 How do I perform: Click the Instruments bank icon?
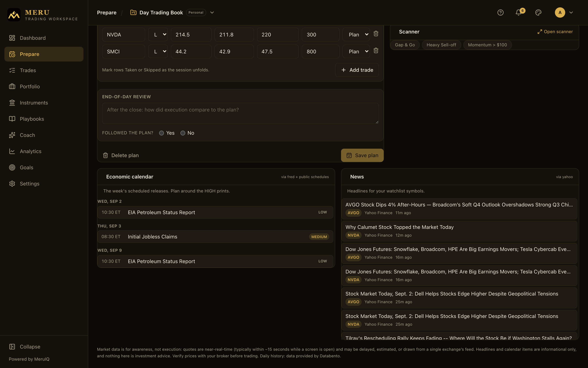point(12,103)
